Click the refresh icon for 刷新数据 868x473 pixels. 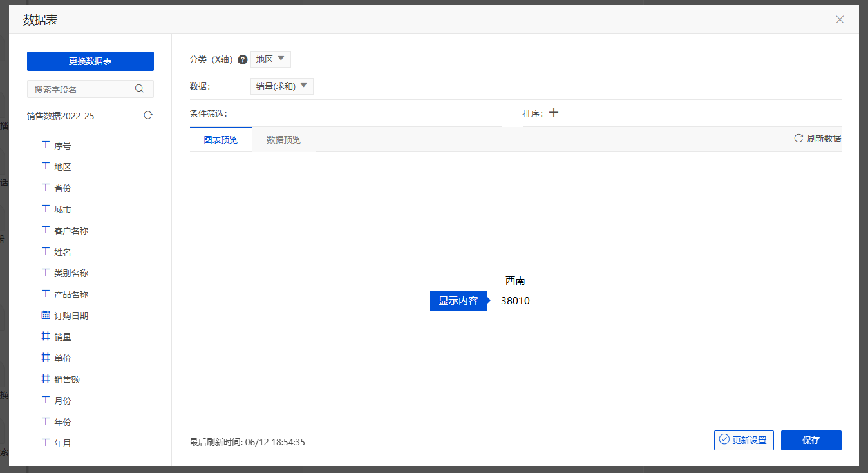[798, 139]
